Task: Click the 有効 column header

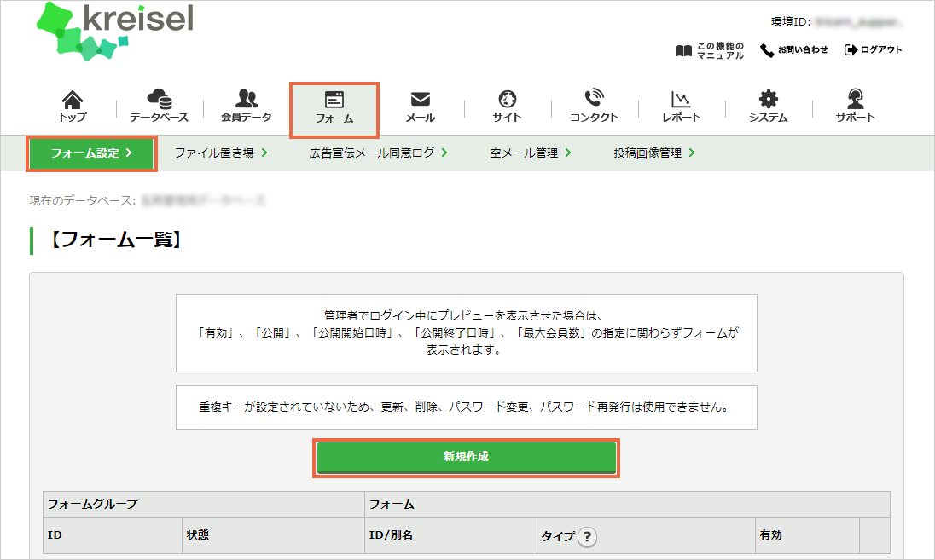Action: [x=807, y=535]
